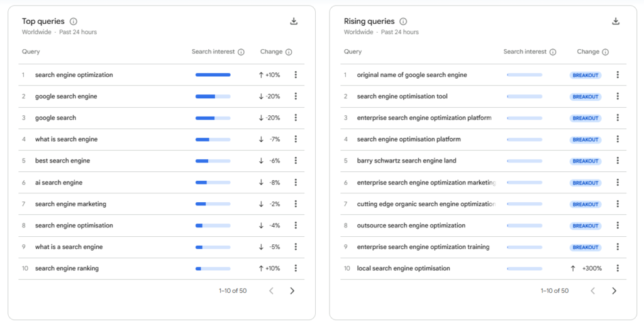
Task: Open info tooltip beside Top queries title
Action: pyautogui.click(x=73, y=21)
